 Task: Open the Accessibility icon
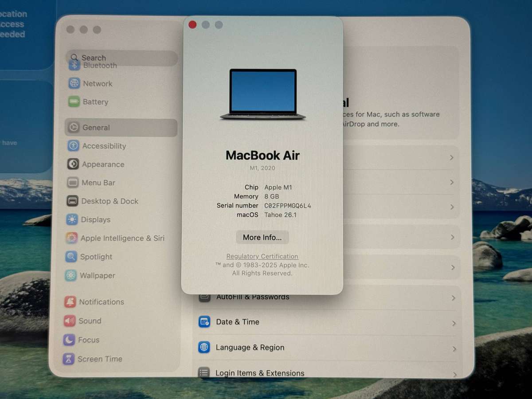[x=74, y=146]
